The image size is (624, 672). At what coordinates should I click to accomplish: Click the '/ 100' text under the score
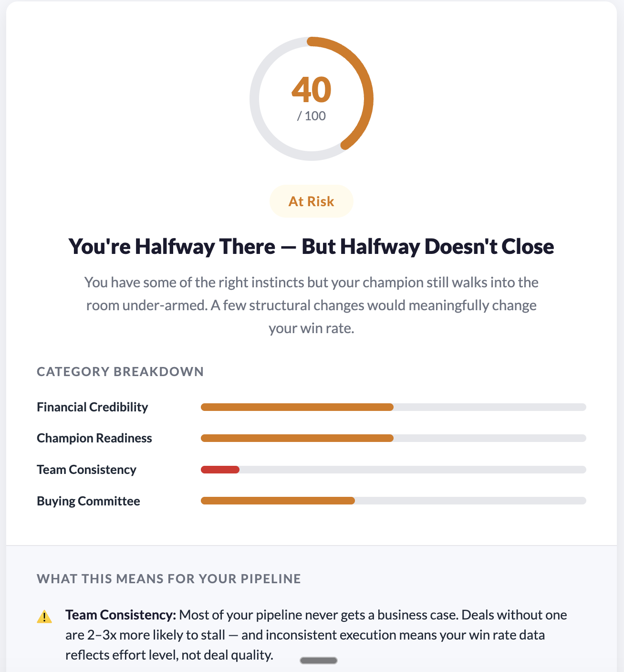(x=312, y=116)
